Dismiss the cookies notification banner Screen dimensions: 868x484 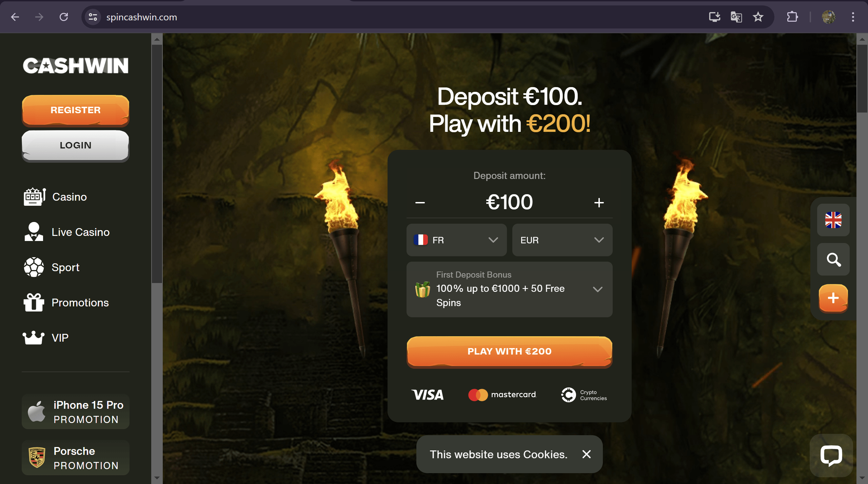(587, 454)
